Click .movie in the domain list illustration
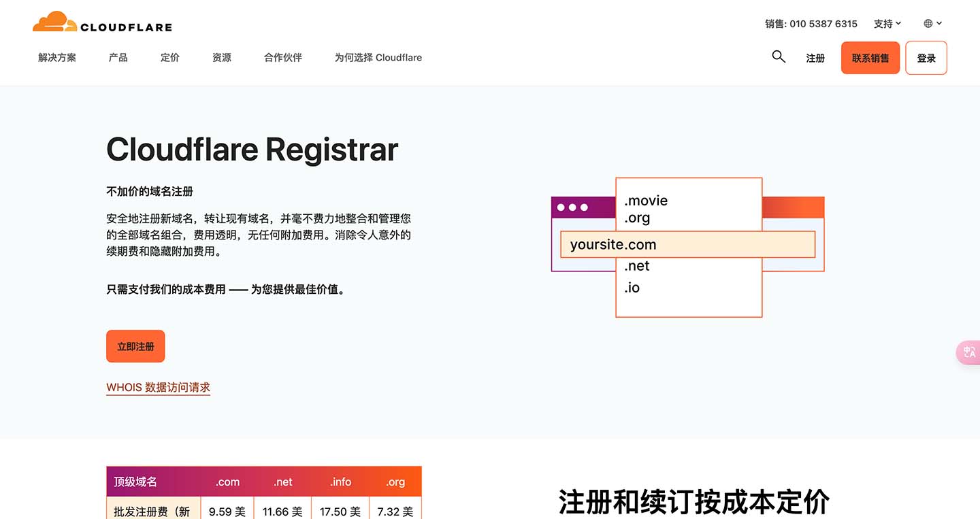Screen dimensions: 980x519 coord(646,201)
